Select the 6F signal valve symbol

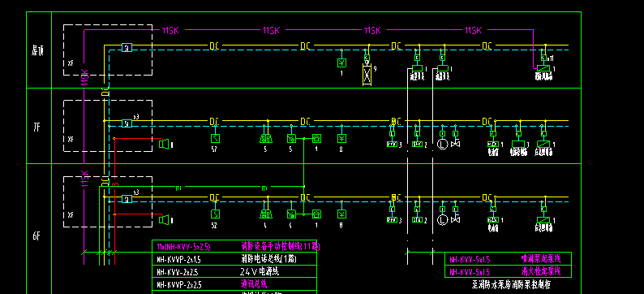(x=455, y=219)
